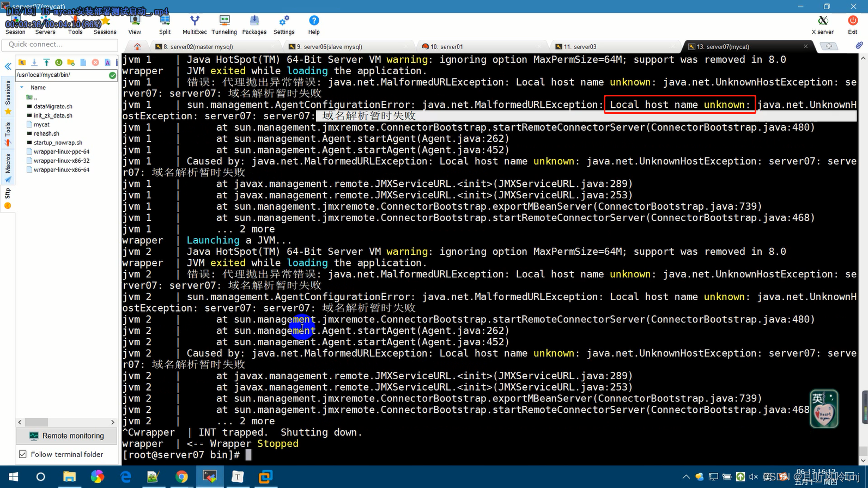Screen dimensions: 868x488
Task: Open the Sftp vertical sidebar tab
Action: click(x=8, y=198)
